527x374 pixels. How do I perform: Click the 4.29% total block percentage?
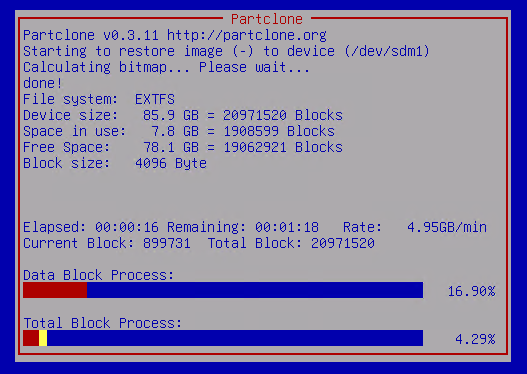click(x=475, y=339)
